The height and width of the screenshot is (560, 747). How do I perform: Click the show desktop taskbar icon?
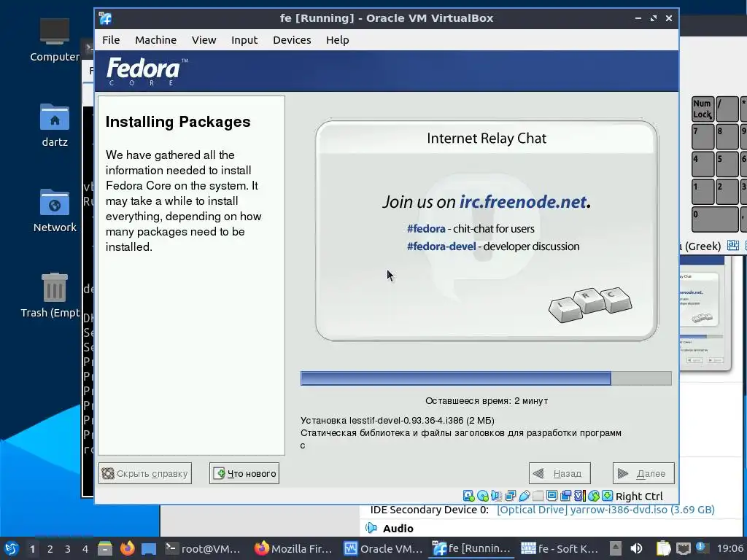(149, 548)
